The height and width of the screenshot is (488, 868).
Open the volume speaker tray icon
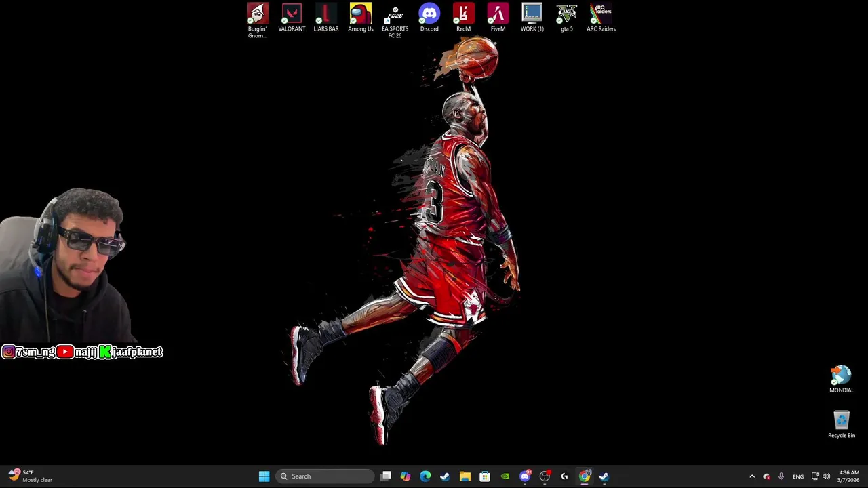(826, 476)
